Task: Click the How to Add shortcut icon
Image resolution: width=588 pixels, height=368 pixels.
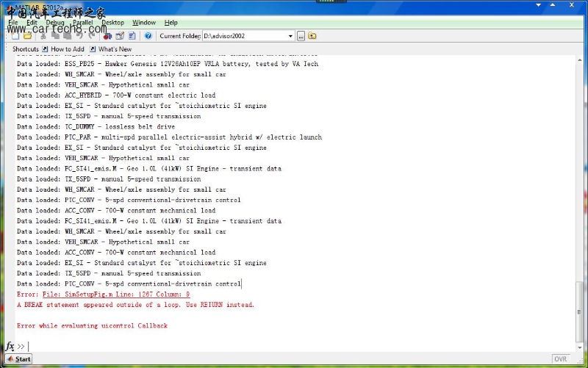Action: coord(45,49)
